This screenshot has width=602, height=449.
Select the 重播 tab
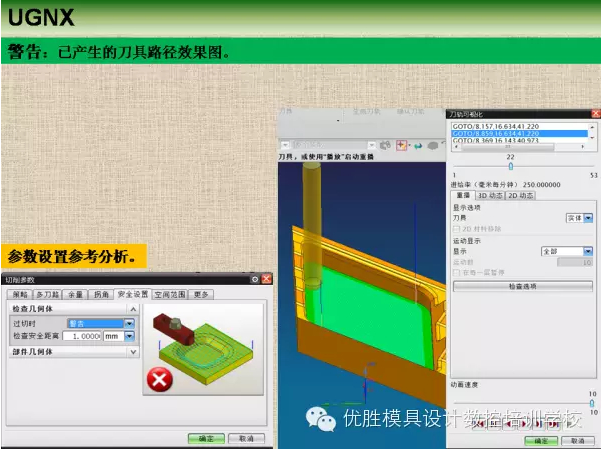463,195
